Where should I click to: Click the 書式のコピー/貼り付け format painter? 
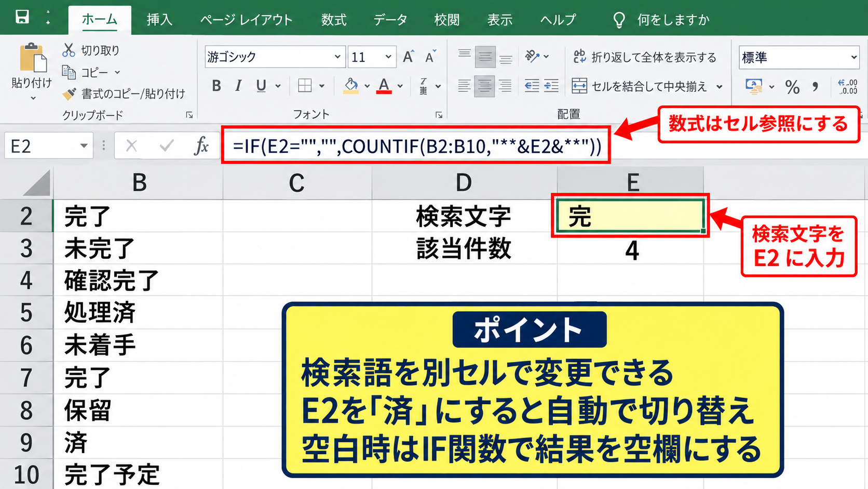click(x=124, y=94)
